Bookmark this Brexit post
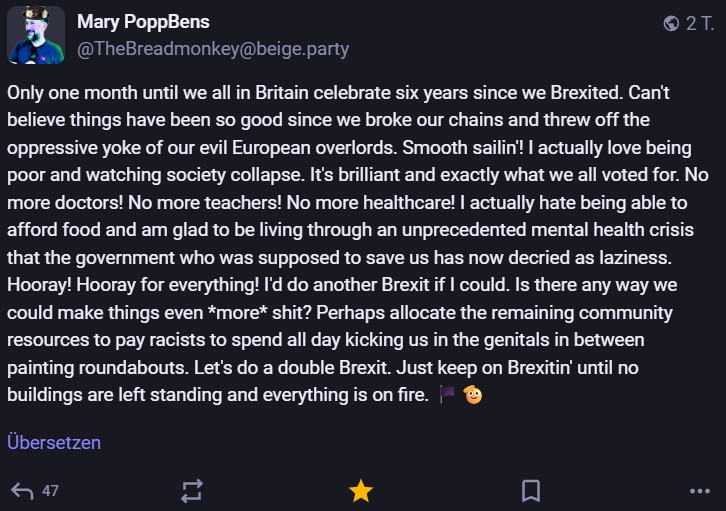The height and width of the screenshot is (511, 726). tap(531, 490)
